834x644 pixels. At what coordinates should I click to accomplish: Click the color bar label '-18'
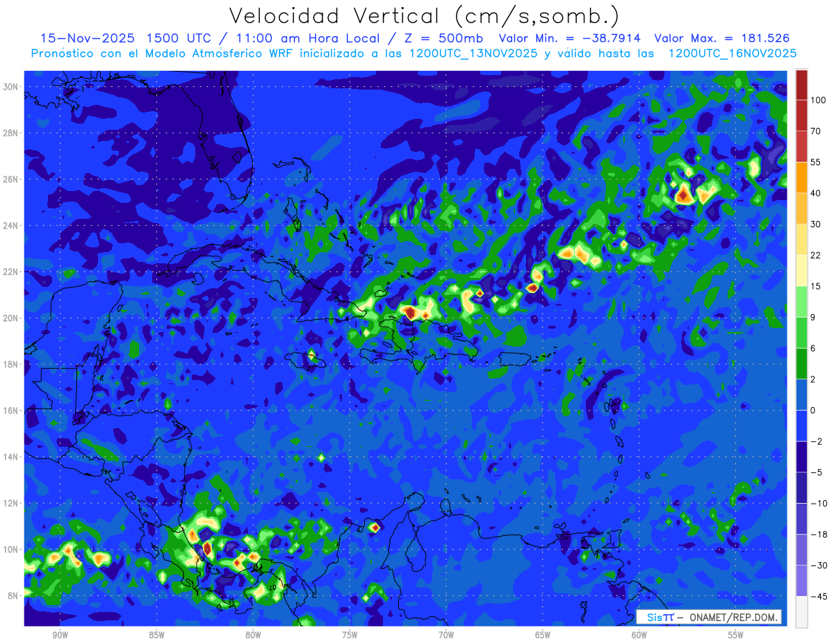pos(818,534)
